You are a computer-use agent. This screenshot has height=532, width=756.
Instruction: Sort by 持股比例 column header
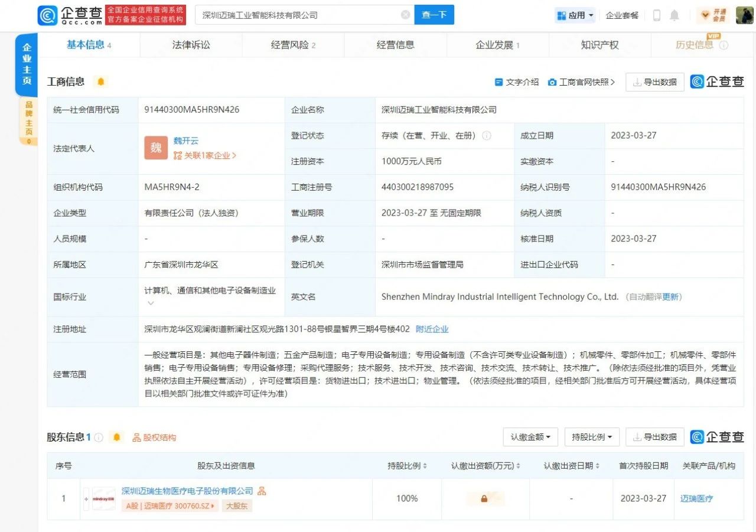(407, 466)
